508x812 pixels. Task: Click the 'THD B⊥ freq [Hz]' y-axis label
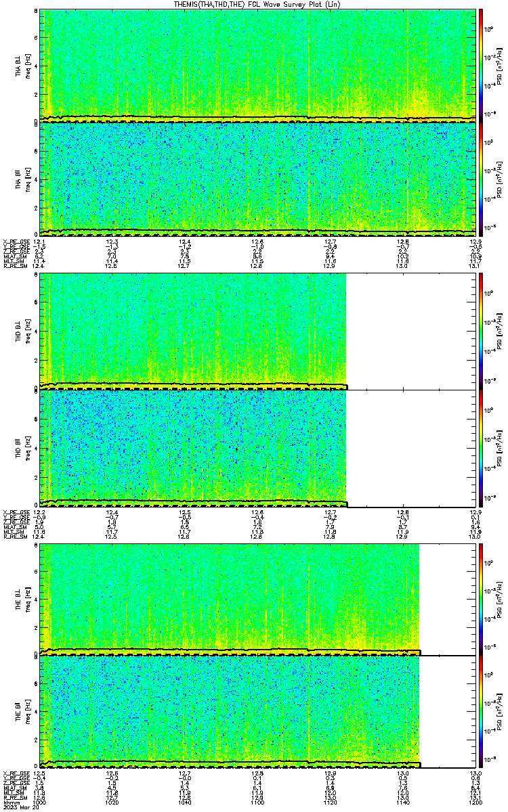coord(22,332)
